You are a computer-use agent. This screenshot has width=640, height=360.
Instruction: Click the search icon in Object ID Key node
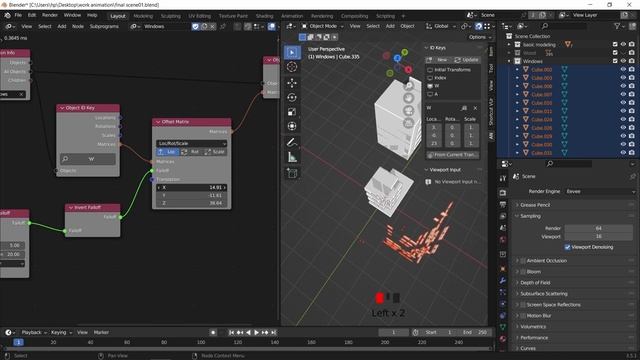click(x=65, y=159)
